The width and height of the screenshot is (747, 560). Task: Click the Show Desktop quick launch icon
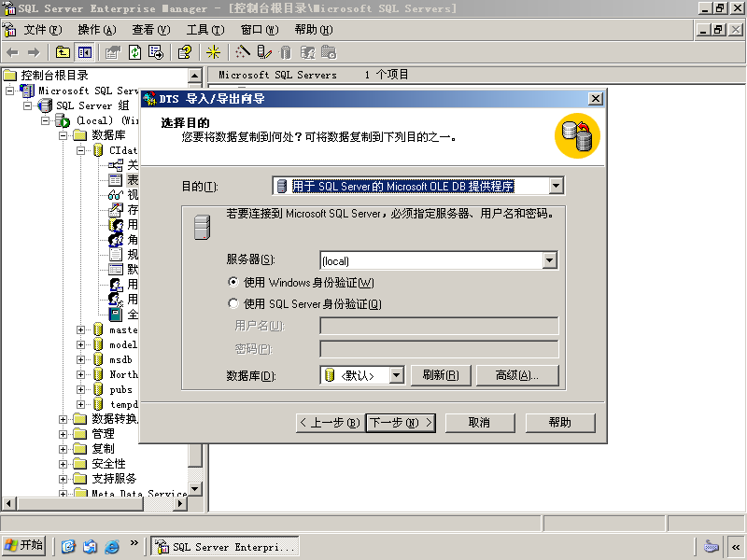pyautogui.click(x=68, y=546)
